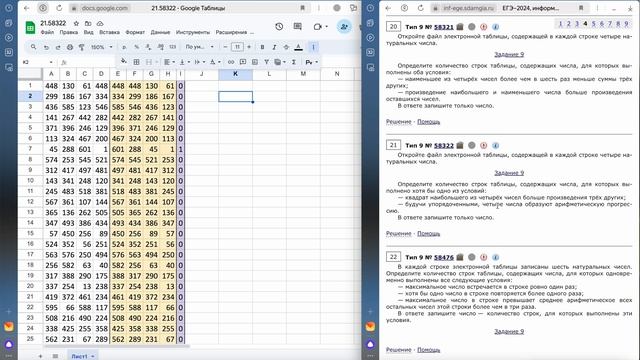The image size is (640, 360).
Task: Format as percent
Action: [x=137, y=47]
